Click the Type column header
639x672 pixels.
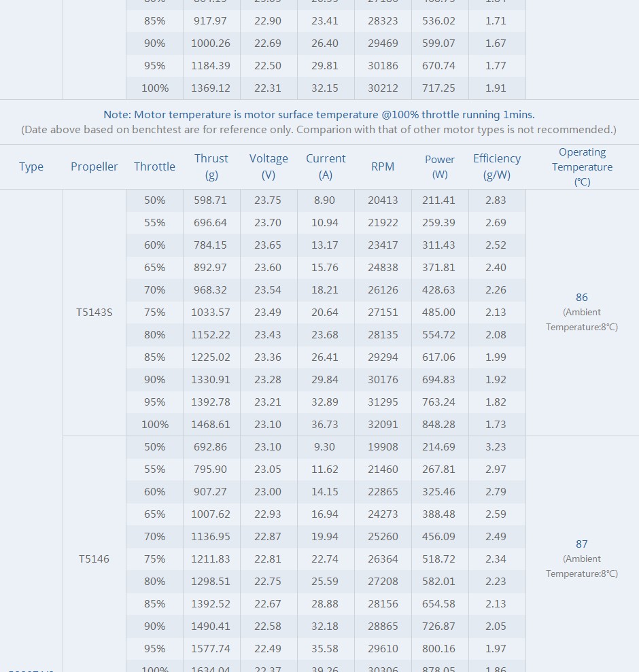tap(31, 166)
